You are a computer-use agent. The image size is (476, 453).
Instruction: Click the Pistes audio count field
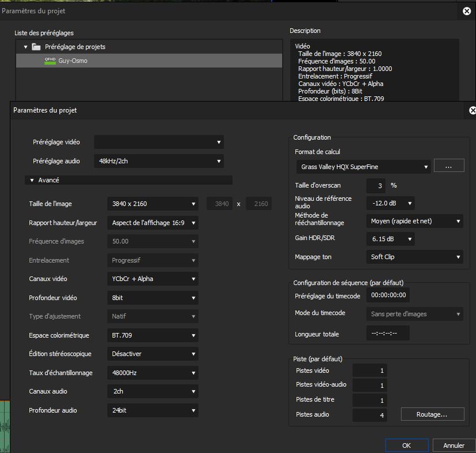[x=369, y=414]
